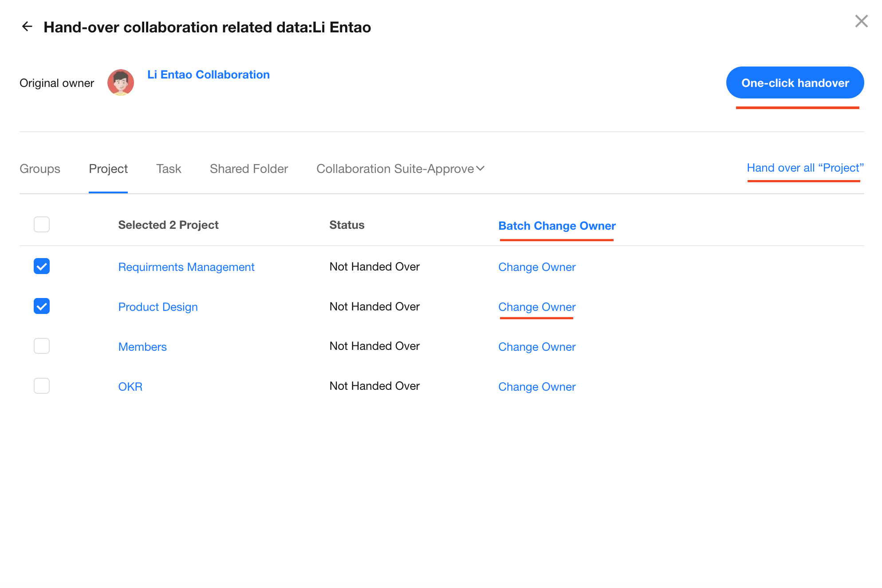
Task: Uncheck the Product Design checkbox
Action: (42, 306)
